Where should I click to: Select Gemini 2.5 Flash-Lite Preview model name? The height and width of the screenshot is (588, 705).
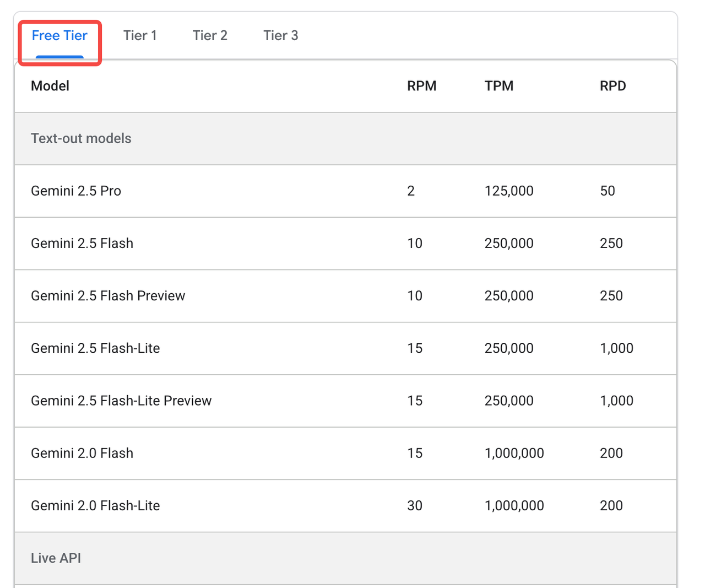coord(121,401)
